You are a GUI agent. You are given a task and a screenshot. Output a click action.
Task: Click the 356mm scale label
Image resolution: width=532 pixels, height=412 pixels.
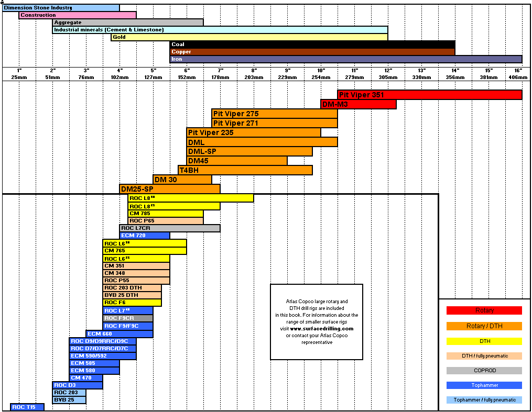455,77
